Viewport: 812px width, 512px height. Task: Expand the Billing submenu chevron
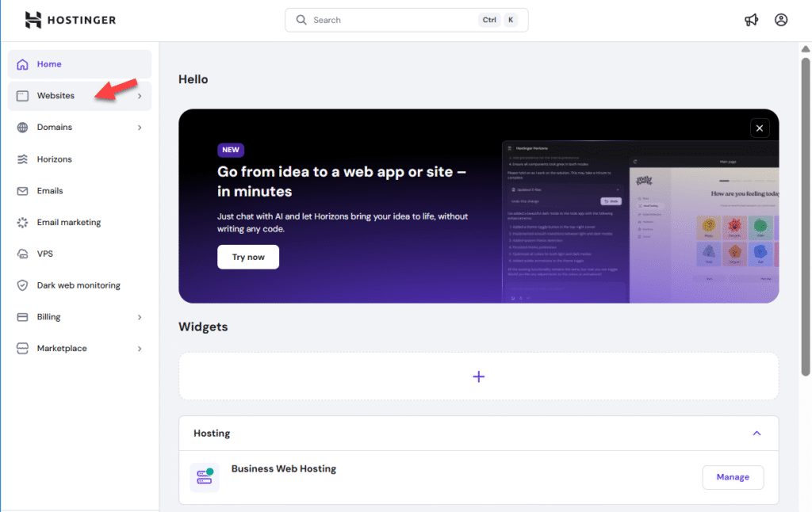pyautogui.click(x=140, y=317)
